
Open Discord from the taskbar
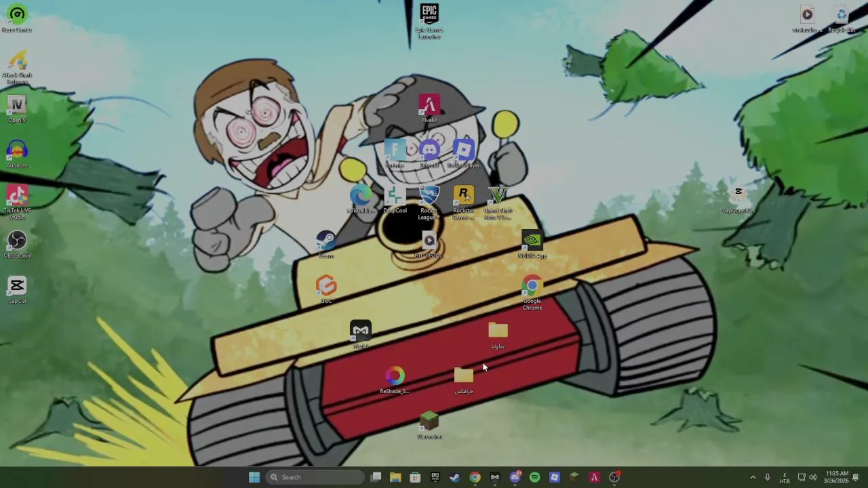coord(515,477)
